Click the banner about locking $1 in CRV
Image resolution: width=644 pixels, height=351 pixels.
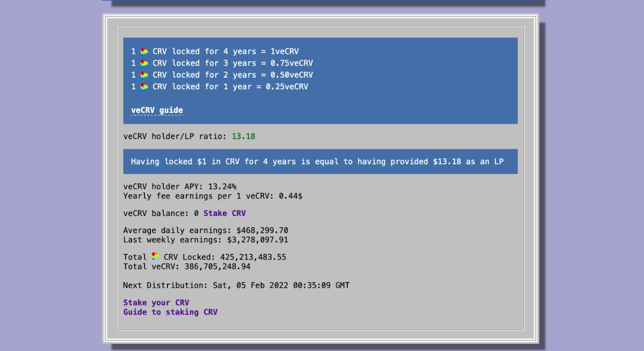pos(321,161)
